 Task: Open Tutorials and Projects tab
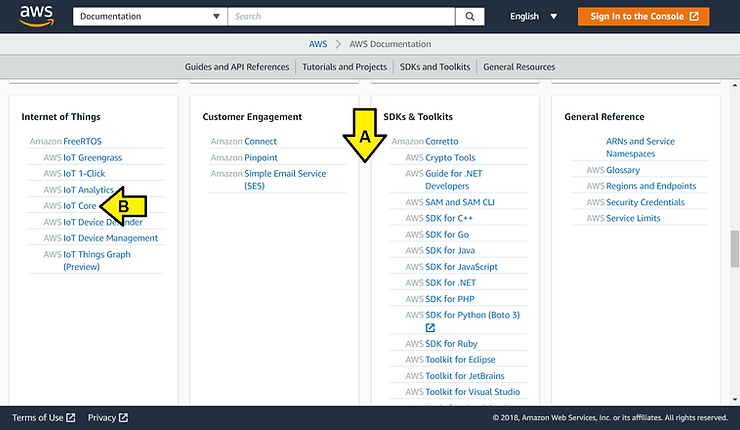point(345,67)
